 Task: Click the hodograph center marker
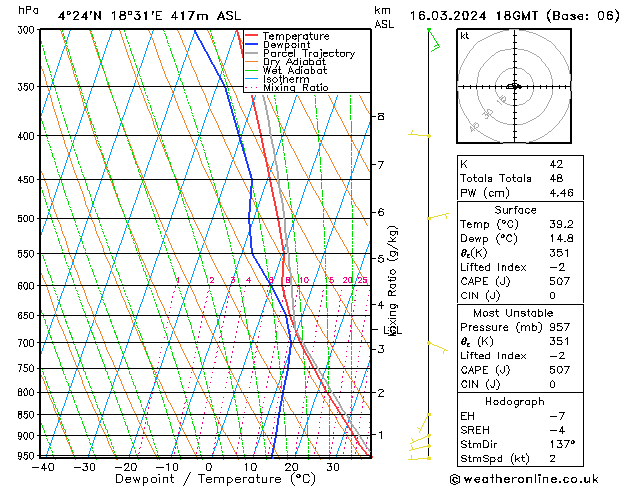click(x=514, y=86)
